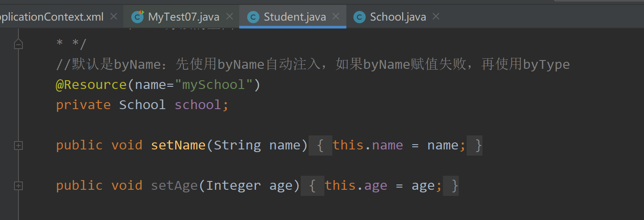Expand the setName method fold
The height and width of the screenshot is (220, 644).
[x=18, y=145]
